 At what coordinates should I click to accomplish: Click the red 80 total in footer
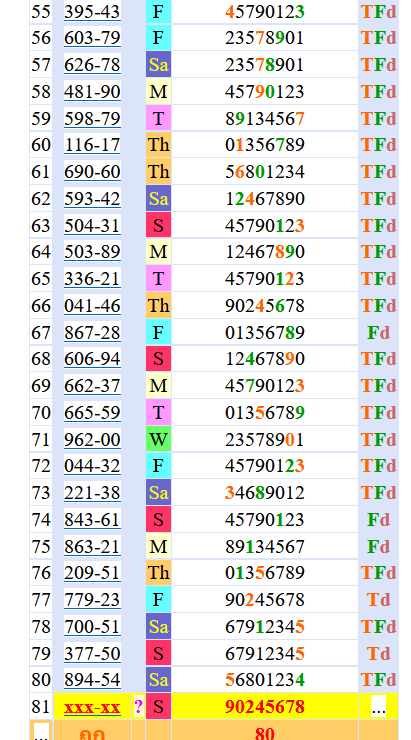pyautogui.click(x=264, y=733)
